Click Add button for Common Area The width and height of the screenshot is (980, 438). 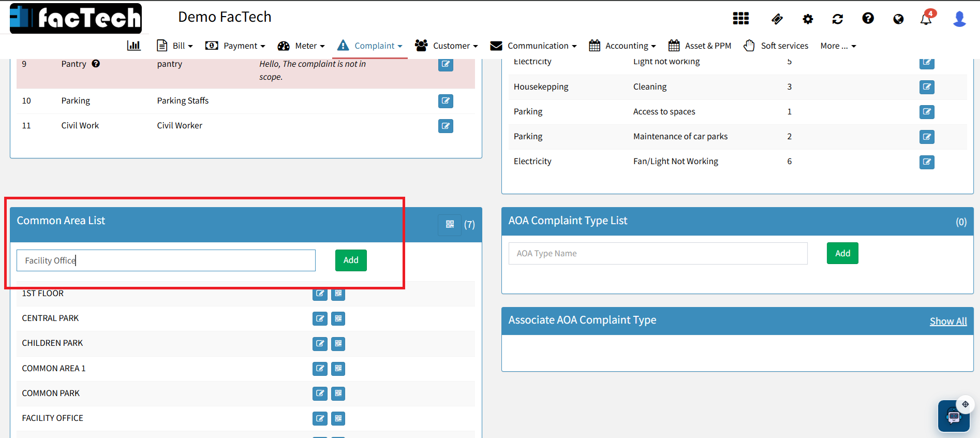[351, 260]
